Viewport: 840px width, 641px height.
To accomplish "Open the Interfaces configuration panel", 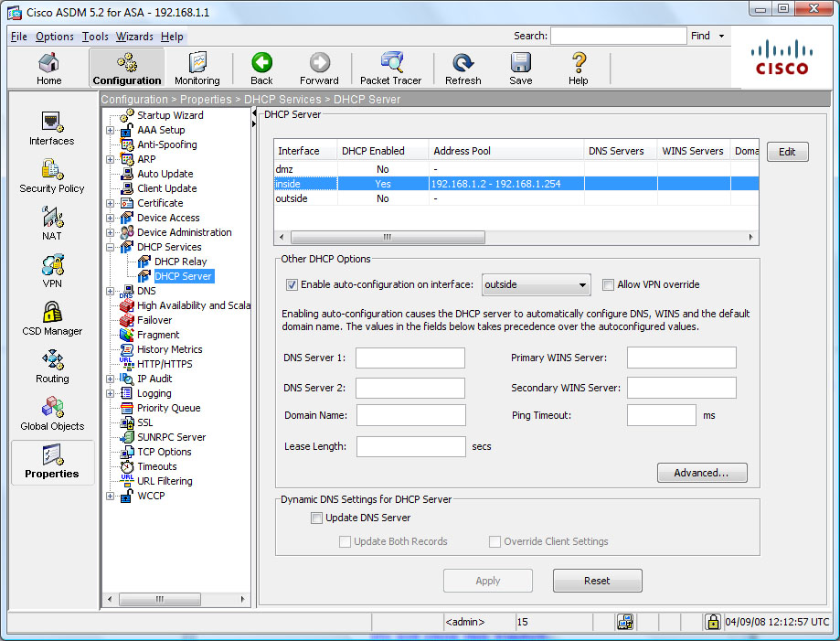I will tap(51, 129).
